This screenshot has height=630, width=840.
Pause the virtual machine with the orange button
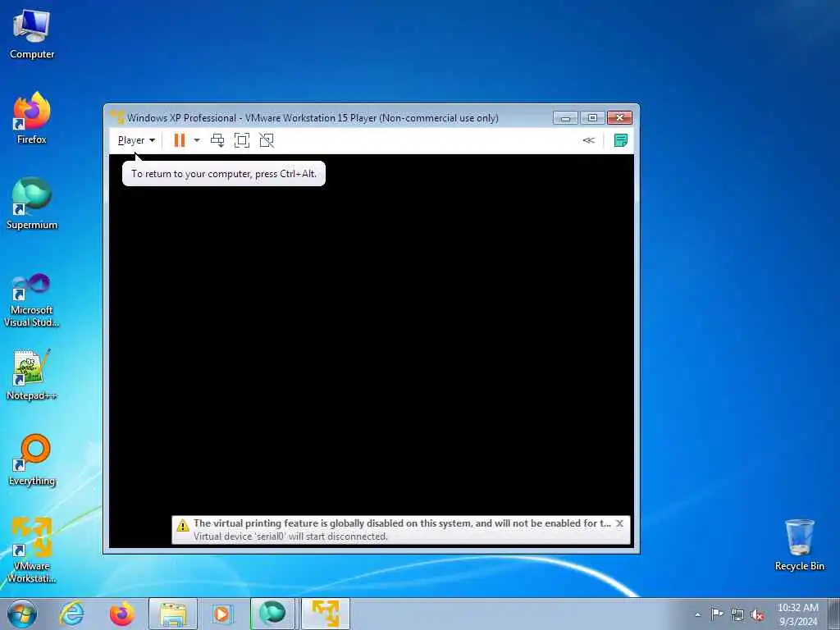tap(180, 140)
